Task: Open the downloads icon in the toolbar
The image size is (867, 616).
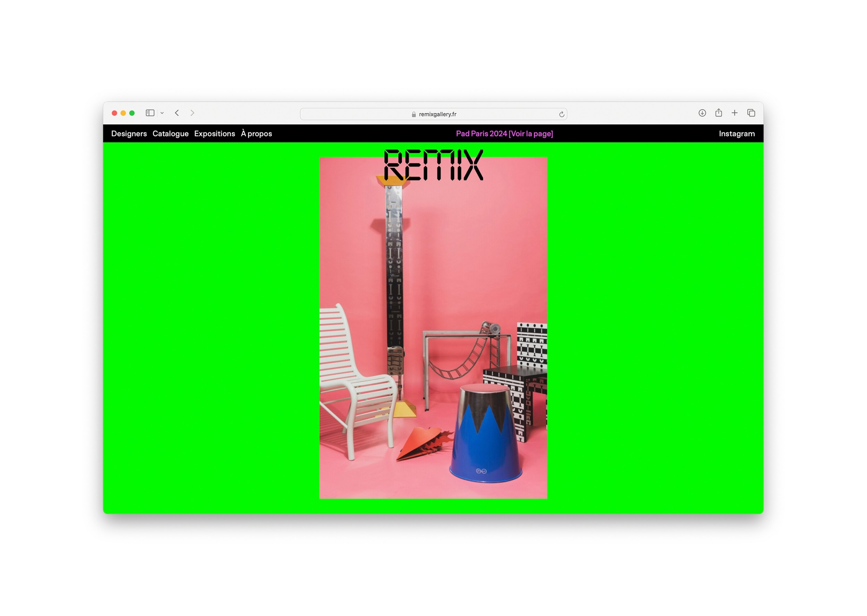Action: tap(702, 113)
